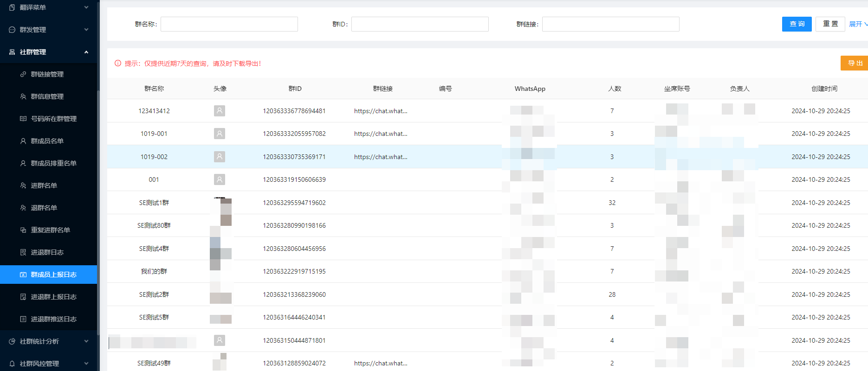
Task: Open the 群信息管理 menu item
Action: point(48,96)
